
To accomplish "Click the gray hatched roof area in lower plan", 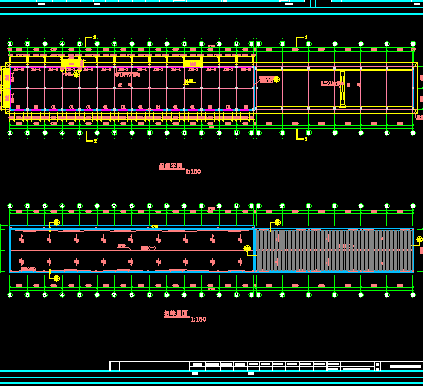I will [334, 251].
